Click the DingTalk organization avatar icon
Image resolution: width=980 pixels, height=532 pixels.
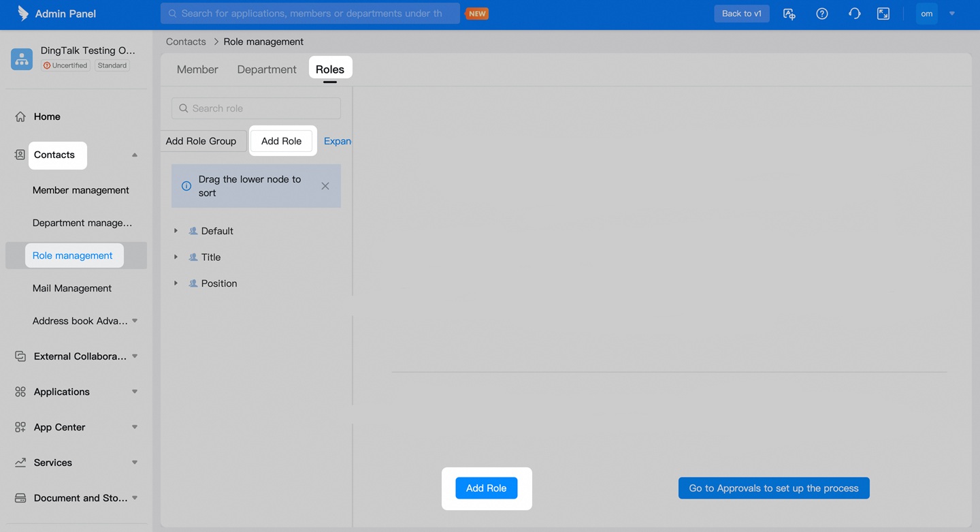tap(22, 59)
